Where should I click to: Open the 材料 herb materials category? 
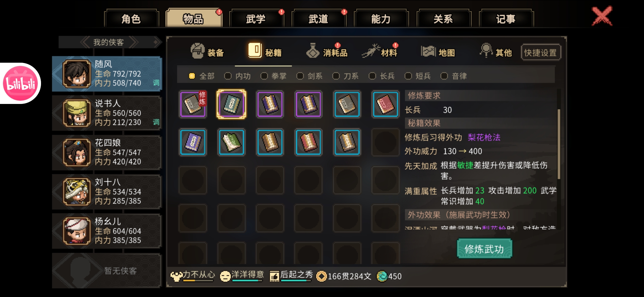point(371,51)
